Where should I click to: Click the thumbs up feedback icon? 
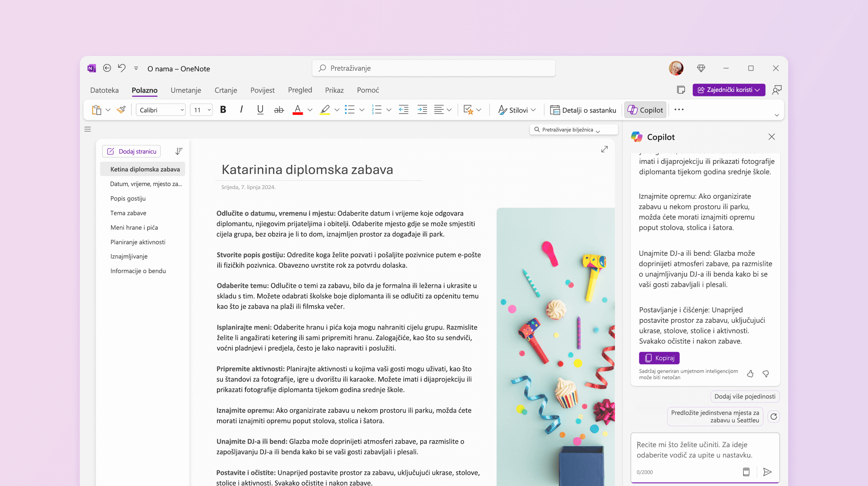[750, 374]
